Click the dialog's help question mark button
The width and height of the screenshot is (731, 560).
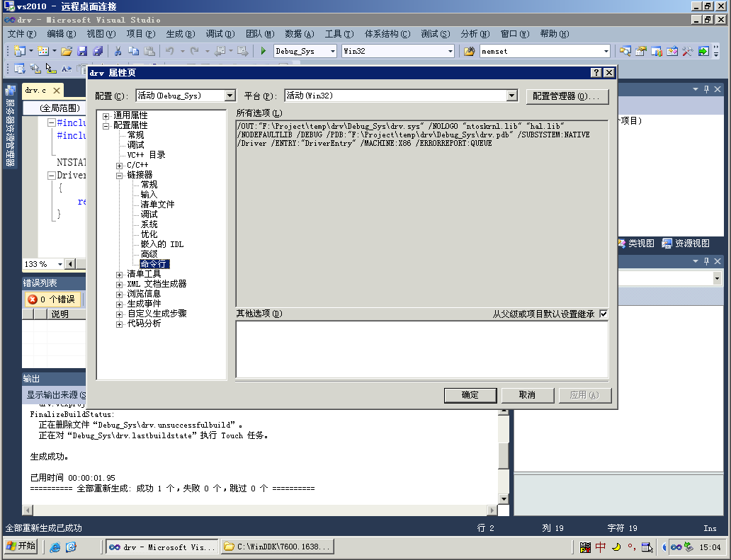point(596,73)
